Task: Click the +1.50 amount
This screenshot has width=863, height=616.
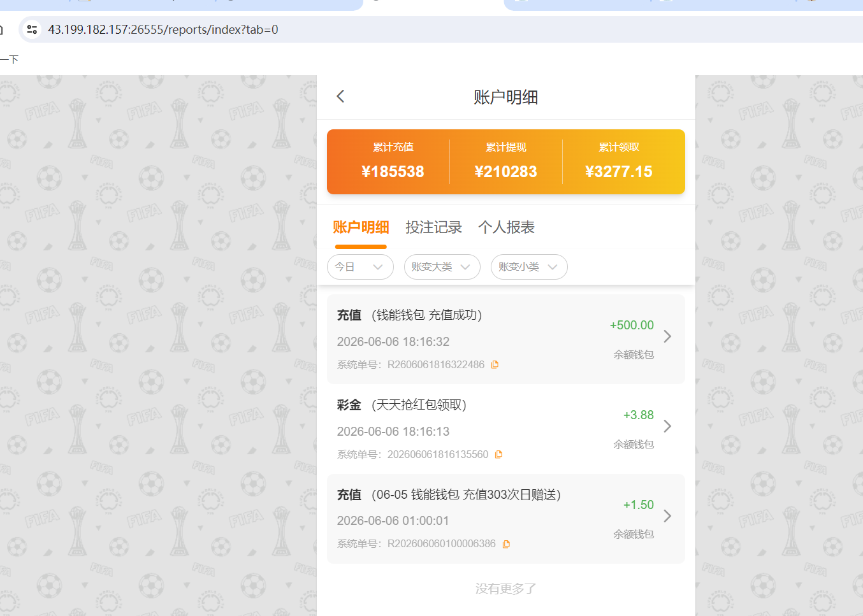Action: pyautogui.click(x=639, y=505)
